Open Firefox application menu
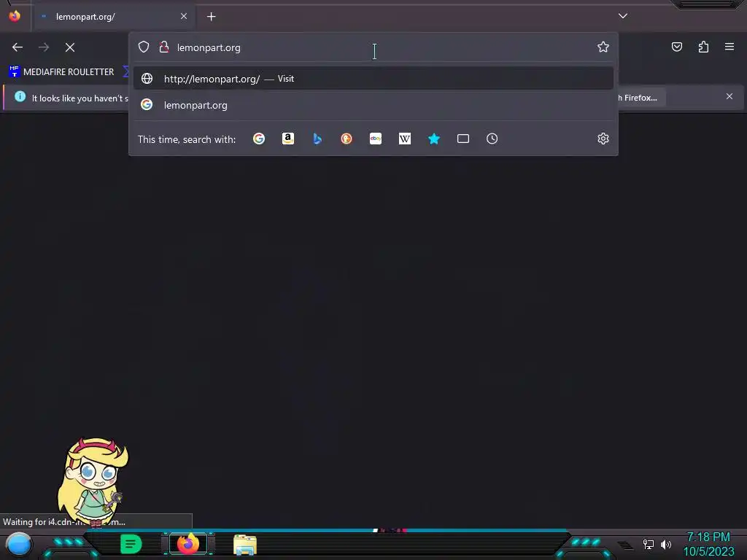The image size is (747, 560). [729, 47]
